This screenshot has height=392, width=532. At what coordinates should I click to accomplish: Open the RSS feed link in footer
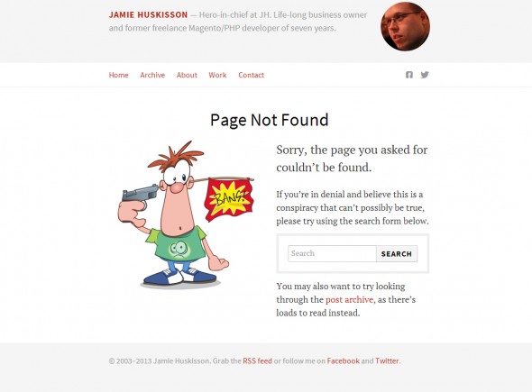click(257, 360)
